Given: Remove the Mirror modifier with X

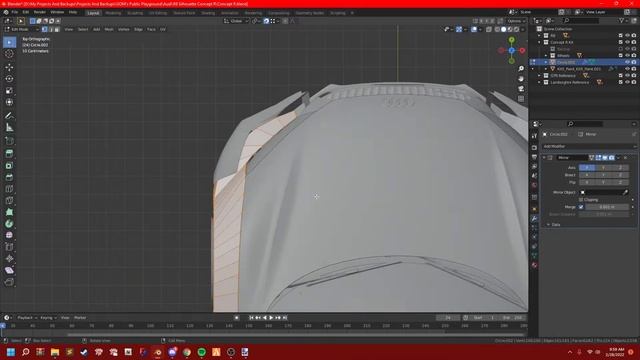Looking at the screenshot, I should (x=625, y=158).
